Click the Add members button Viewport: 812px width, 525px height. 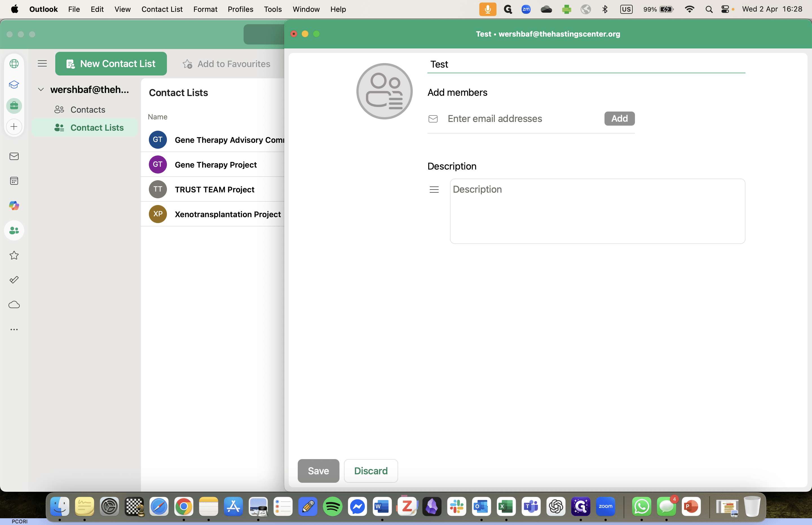620,118
